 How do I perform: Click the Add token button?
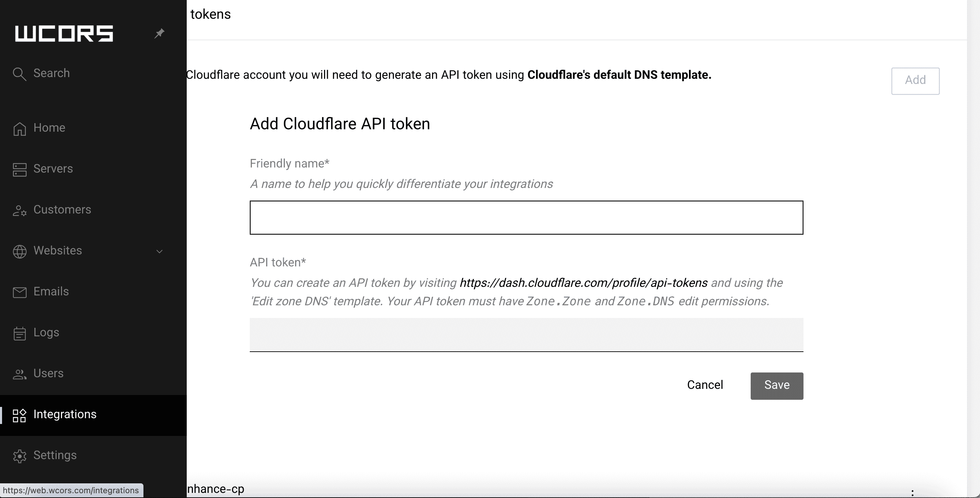click(x=915, y=81)
